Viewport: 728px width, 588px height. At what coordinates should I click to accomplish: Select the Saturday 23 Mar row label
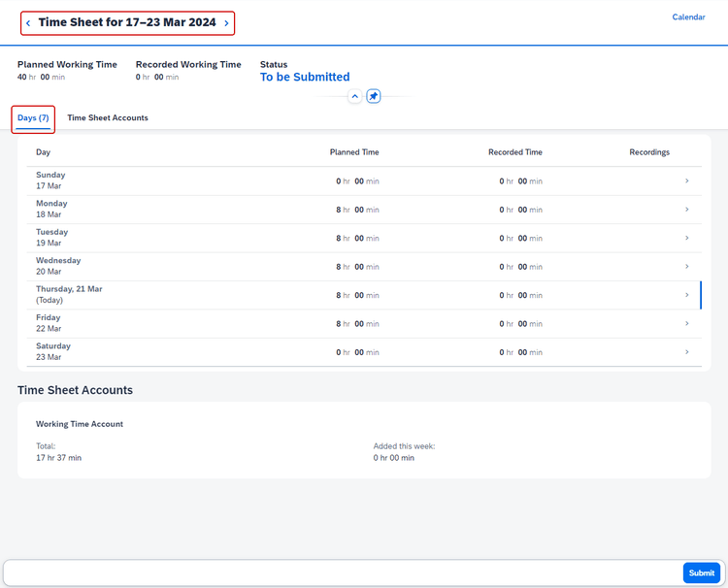pos(53,351)
